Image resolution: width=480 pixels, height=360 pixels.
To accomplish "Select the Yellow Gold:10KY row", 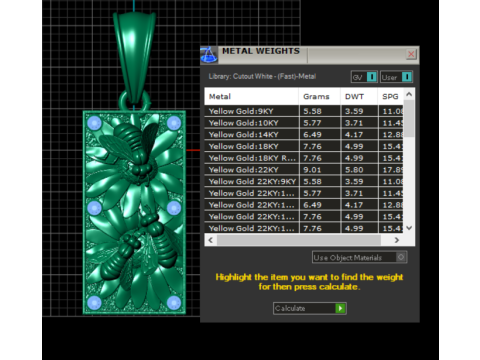I will point(304,123).
